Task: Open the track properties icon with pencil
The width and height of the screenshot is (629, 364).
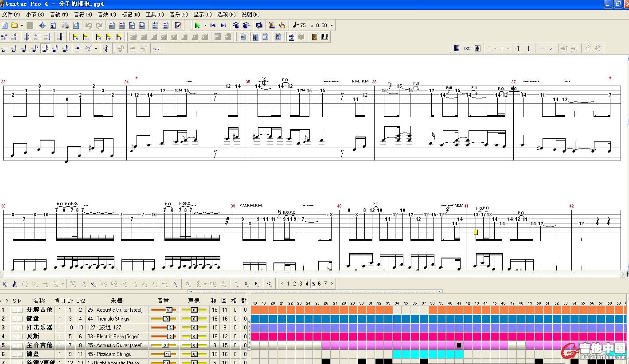Action: pos(178,25)
